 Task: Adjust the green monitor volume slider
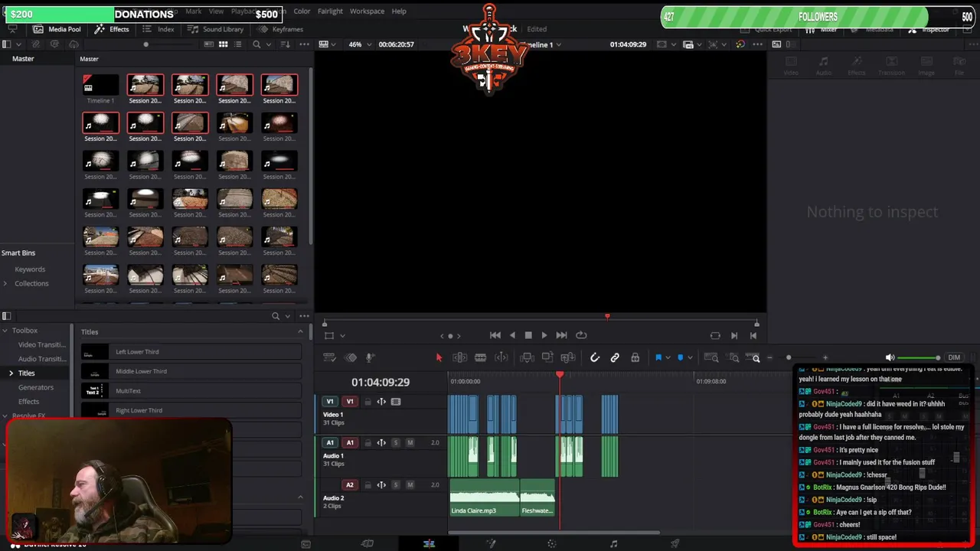(x=919, y=357)
